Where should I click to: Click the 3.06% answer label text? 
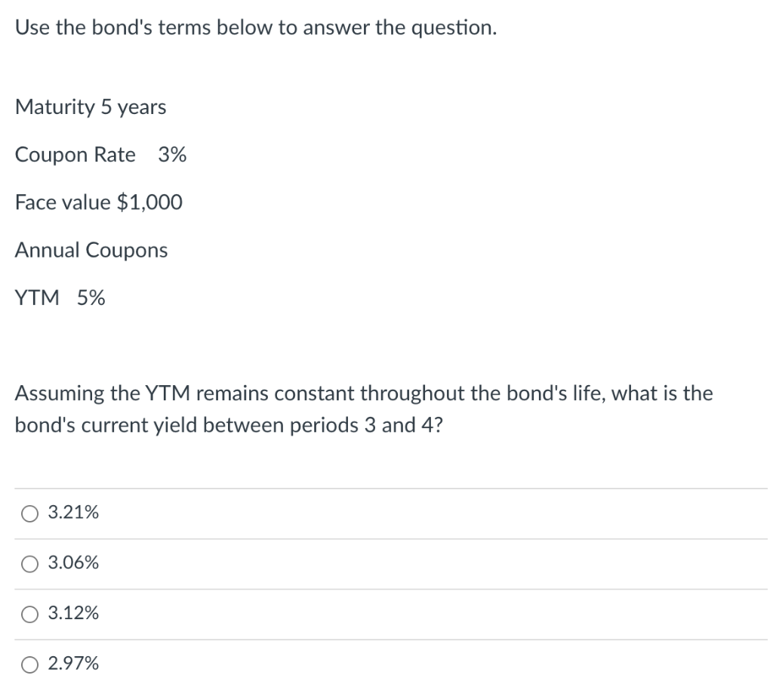[72, 563]
